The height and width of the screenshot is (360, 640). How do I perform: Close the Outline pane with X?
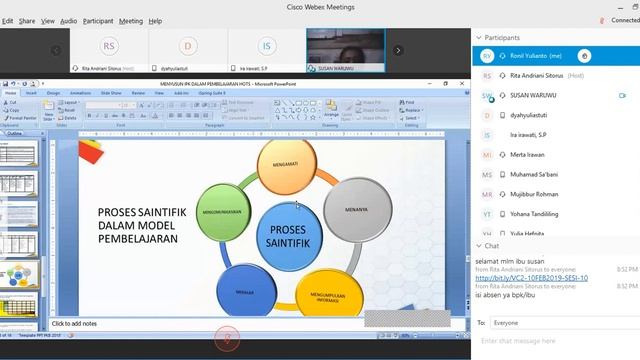coord(42,133)
